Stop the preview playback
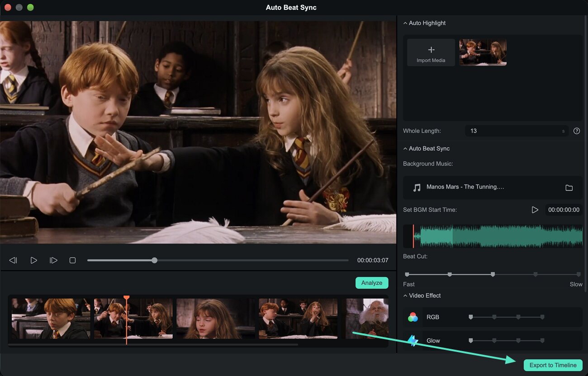 (72, 260)
